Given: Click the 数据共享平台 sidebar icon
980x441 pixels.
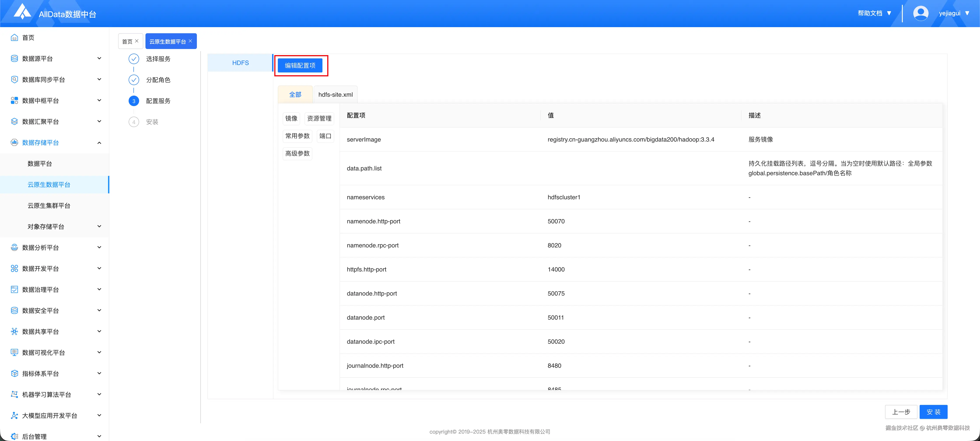Looking at the screenshot, I should click(x=14, y=331).
